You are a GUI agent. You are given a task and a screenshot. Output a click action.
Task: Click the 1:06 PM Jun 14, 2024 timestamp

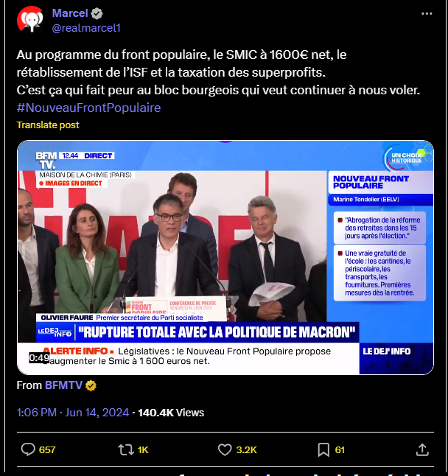coord(73,413)
